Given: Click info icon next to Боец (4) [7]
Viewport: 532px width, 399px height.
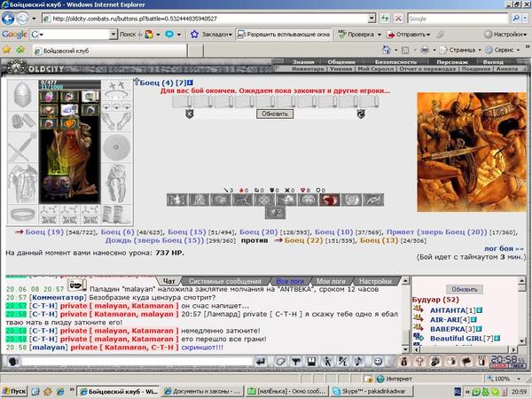Looking at the screenshot, I should [x=191, y=82].
